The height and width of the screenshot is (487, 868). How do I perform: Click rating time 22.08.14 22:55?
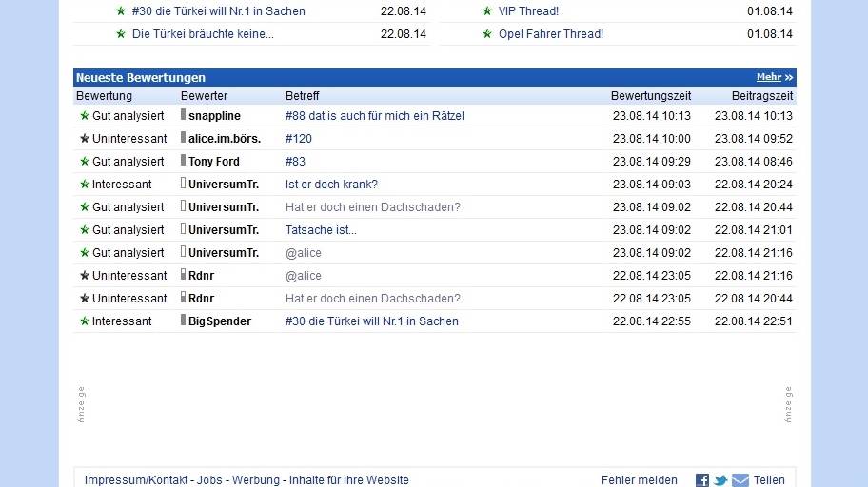point(652,321)
